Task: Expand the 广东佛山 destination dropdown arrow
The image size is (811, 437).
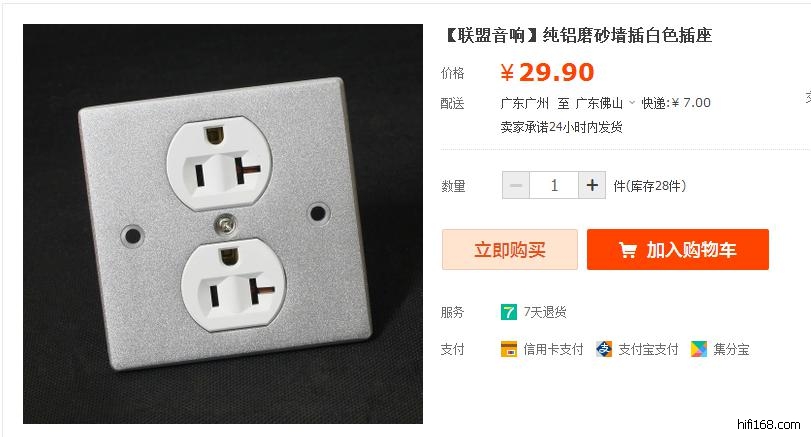Action: (x=632, y=103)
